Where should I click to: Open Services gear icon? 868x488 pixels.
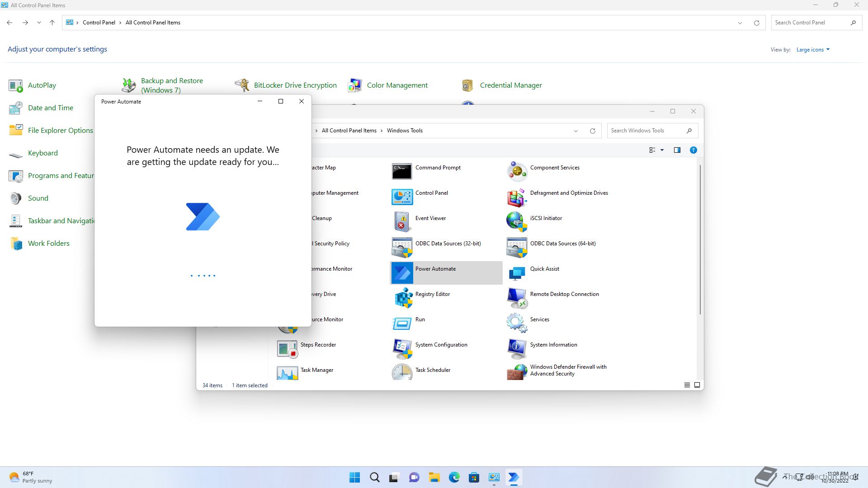point(517,323)
